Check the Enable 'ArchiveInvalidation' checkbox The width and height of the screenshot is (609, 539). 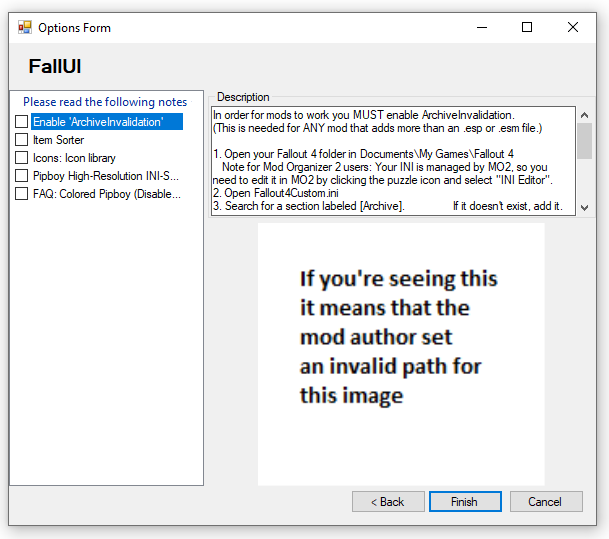coord(21,122)
